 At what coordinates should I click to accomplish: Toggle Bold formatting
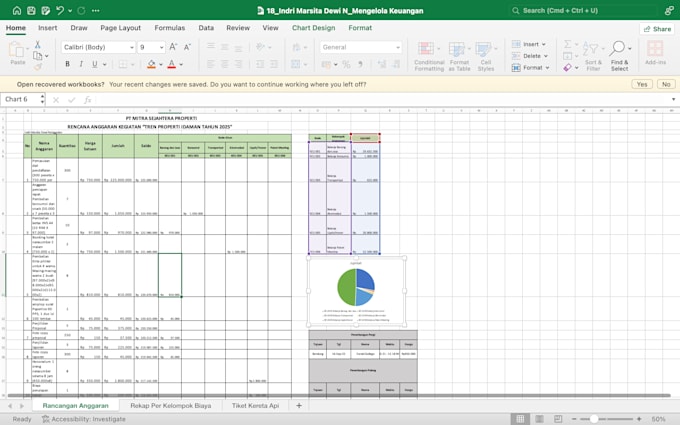[x=67, y=64]
